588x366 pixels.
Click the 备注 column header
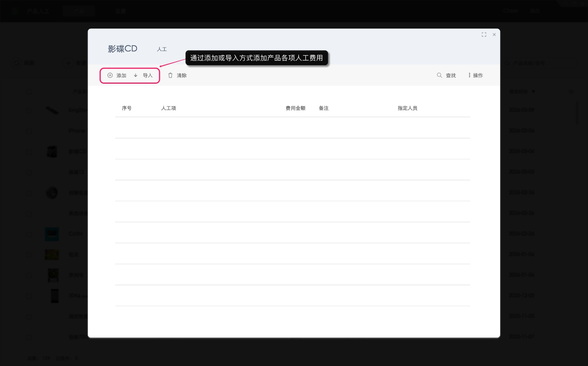point(324,108)
